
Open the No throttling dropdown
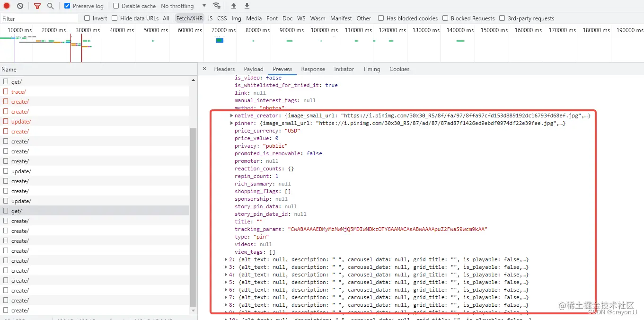[x=183, y=6]
